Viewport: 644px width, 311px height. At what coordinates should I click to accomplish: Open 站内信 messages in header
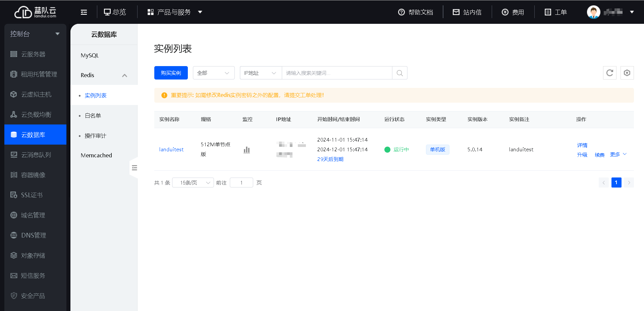[x=467, y=12]
